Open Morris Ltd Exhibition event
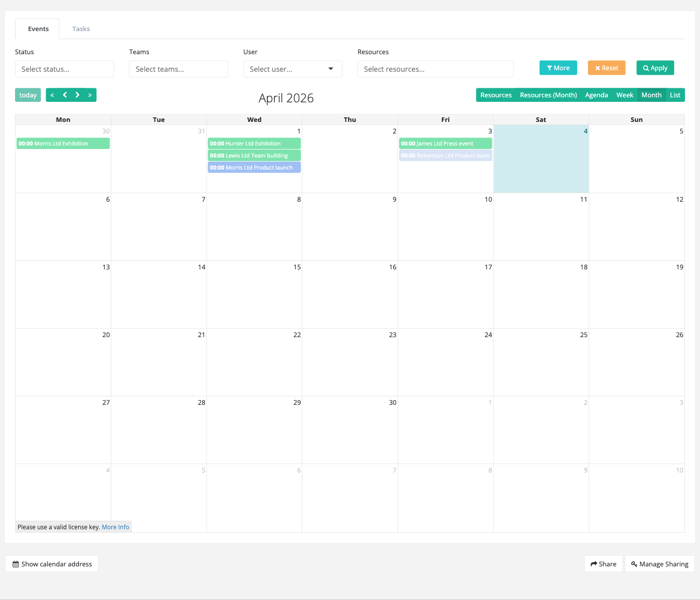Screen dimensions: 700x600 [63, 143]
